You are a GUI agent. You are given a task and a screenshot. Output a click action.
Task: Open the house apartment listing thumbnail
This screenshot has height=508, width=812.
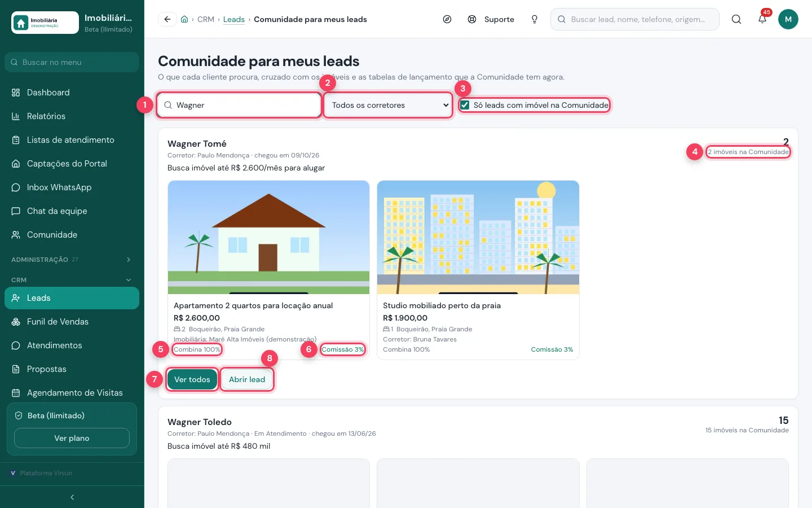tap(268, 237)
